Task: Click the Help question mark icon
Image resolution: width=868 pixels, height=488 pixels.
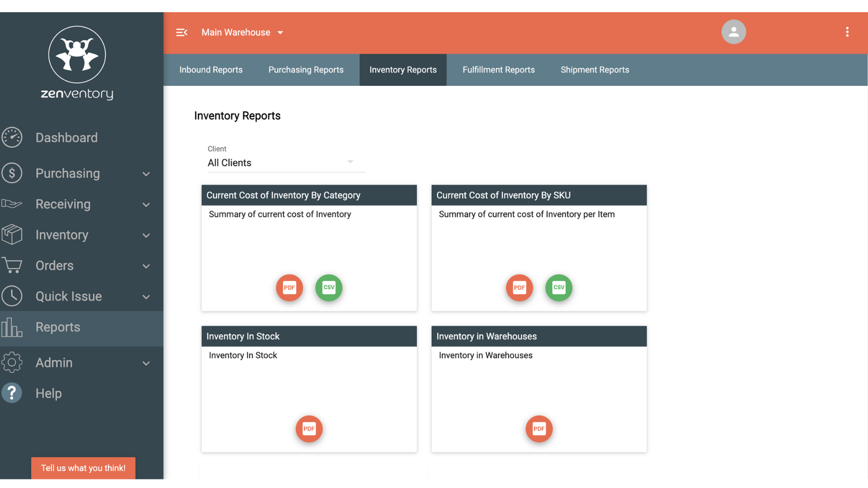Action: (x=12, y=393)
